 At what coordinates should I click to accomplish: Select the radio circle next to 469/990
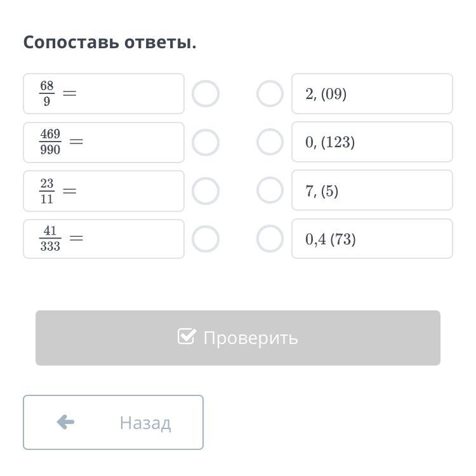click(x=206, y=143)
